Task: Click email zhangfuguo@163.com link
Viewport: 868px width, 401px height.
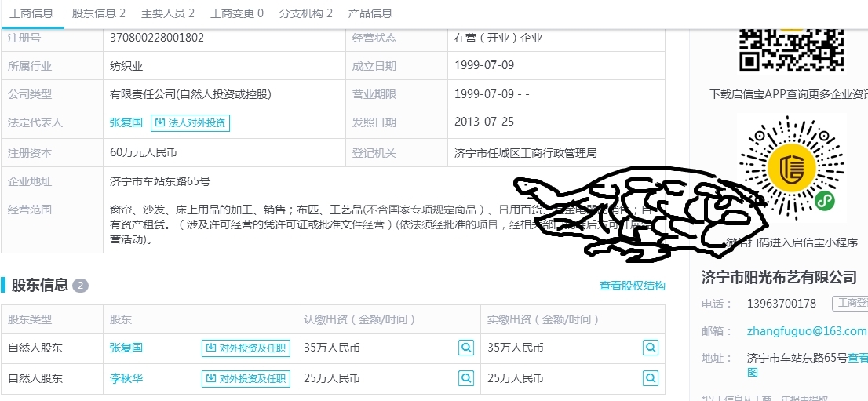Action: click(x=807, y=331)
